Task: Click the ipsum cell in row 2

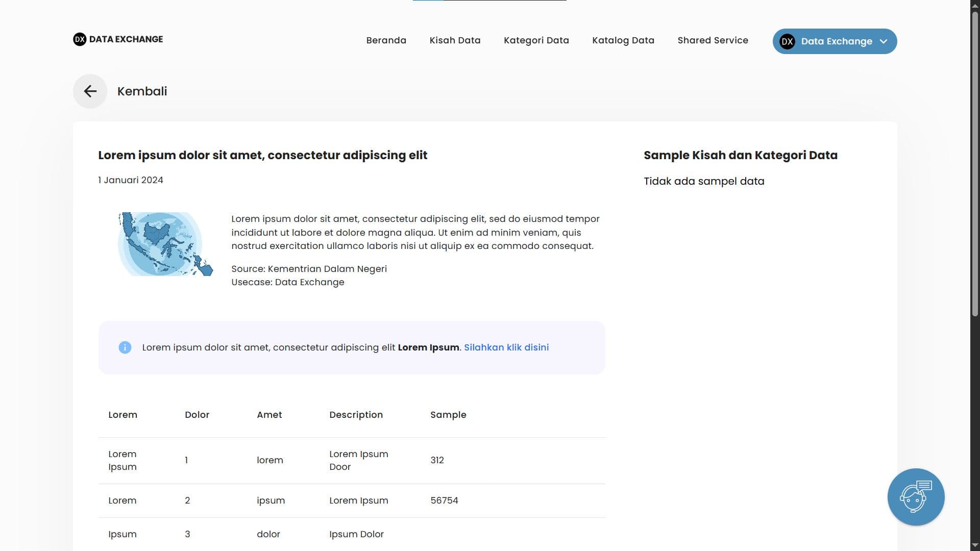Action: 271,500
